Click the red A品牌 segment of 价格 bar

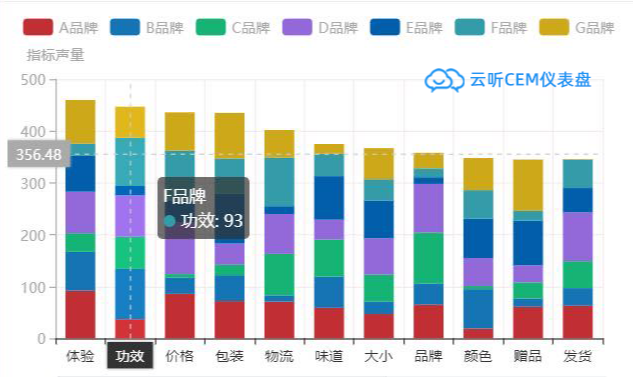coord(180,316)
